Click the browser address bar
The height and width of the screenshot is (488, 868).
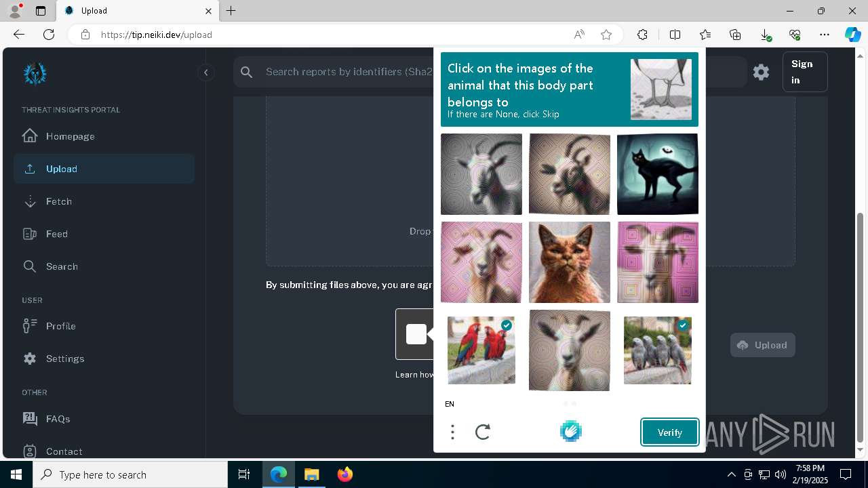coord(325,35)
